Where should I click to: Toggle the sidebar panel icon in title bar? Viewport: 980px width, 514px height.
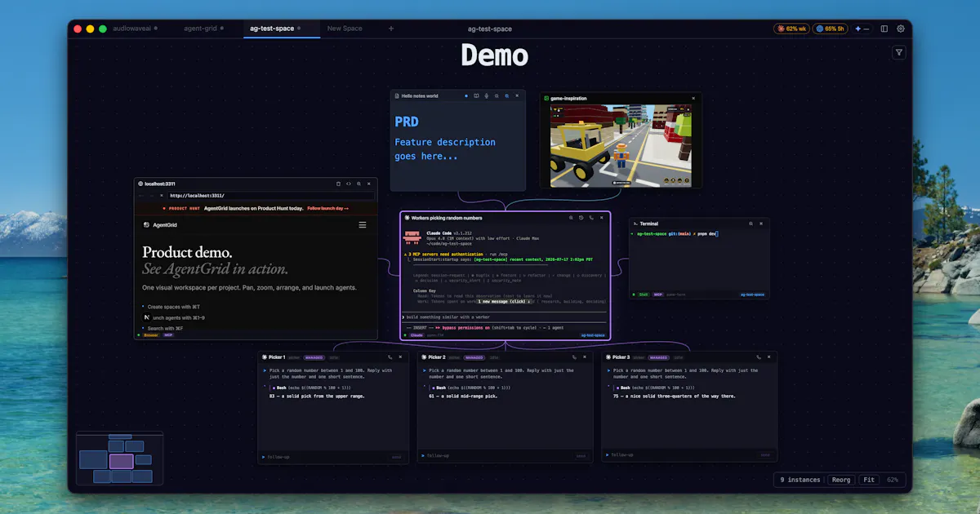point(884,29)
